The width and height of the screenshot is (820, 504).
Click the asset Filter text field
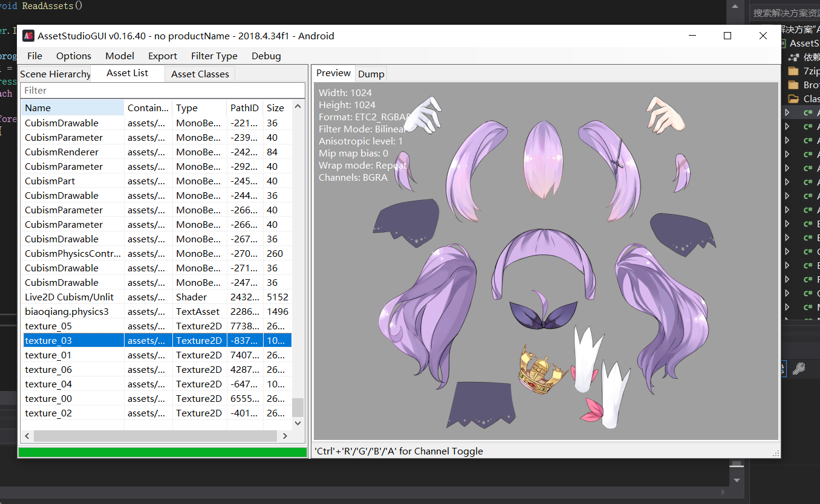162,90
